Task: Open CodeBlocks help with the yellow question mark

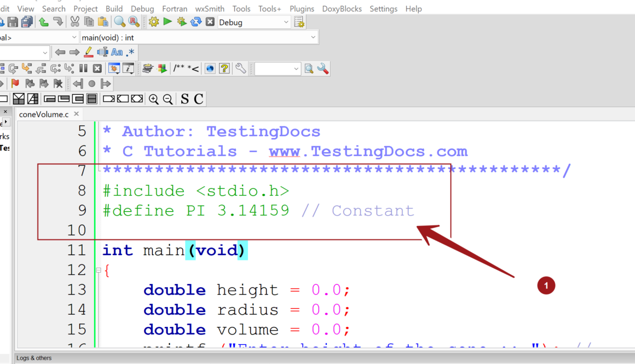Action: click(x=224, y=68)
